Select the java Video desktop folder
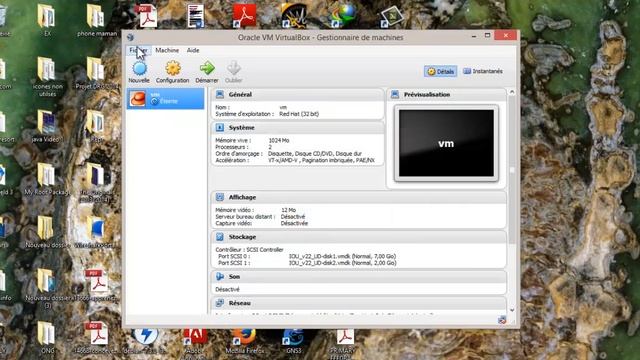This screenshot has height=360, width=640. [x=46, y=127]
